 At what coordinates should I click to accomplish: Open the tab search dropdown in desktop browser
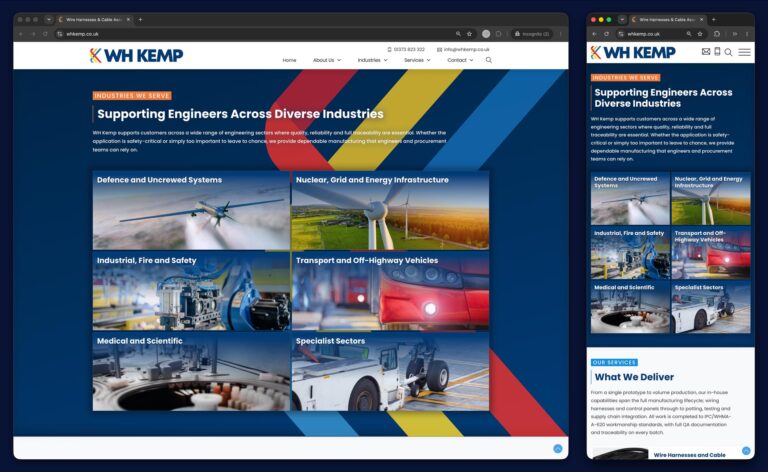click(x=48, y=20)
